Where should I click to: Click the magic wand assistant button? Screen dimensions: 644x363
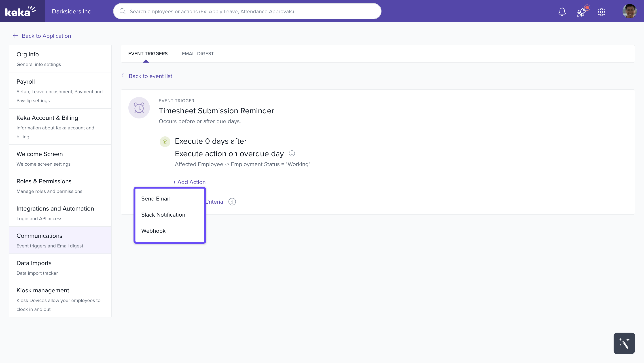(624, 343)
